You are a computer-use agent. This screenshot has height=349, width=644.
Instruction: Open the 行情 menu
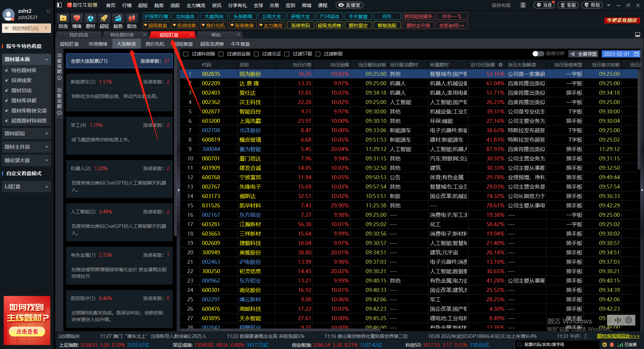point(127,5)
